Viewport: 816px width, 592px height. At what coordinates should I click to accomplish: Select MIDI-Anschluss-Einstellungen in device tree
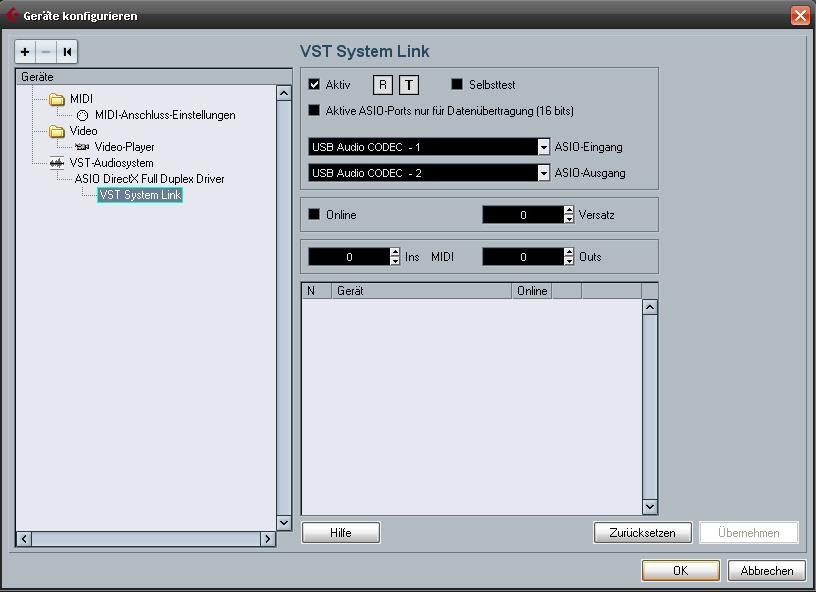[x=165, y=115]
